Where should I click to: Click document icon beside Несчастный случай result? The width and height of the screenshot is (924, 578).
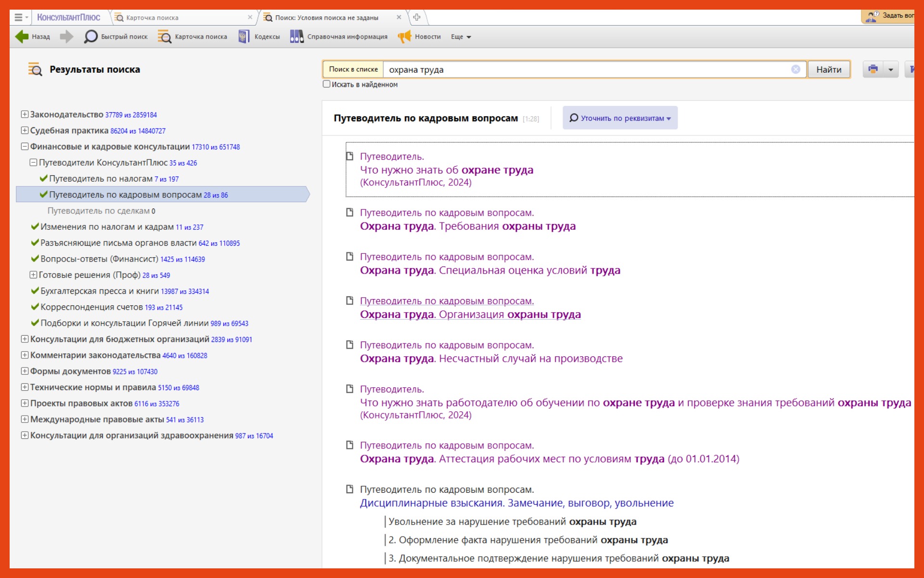coord(350,345)
